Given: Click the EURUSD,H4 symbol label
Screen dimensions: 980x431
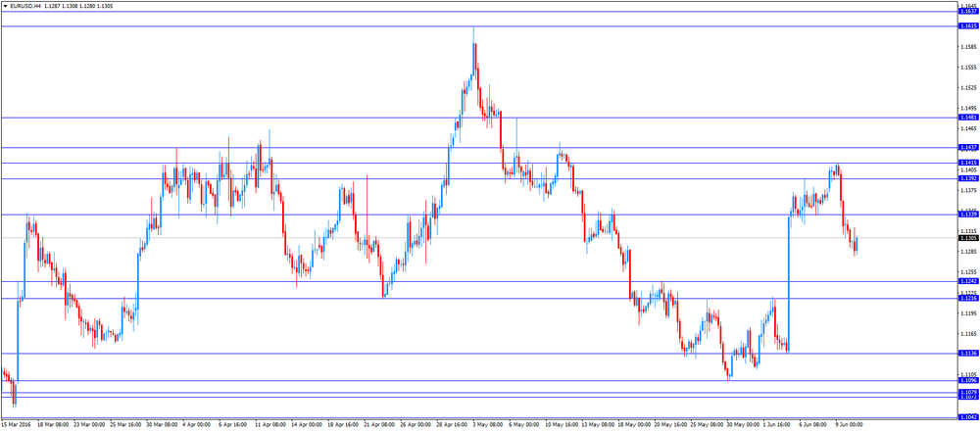Looking at the screenshot, I should click(24, 5).
